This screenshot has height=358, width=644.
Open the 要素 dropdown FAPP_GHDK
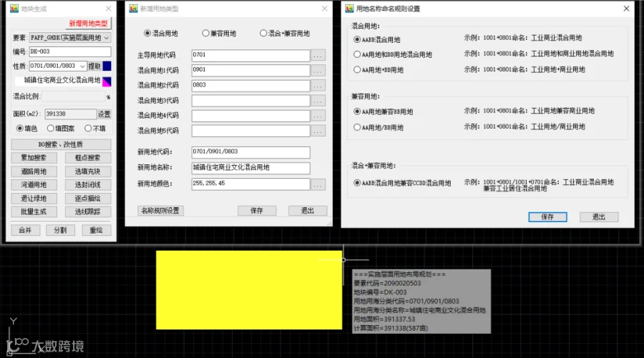[70, 38]
